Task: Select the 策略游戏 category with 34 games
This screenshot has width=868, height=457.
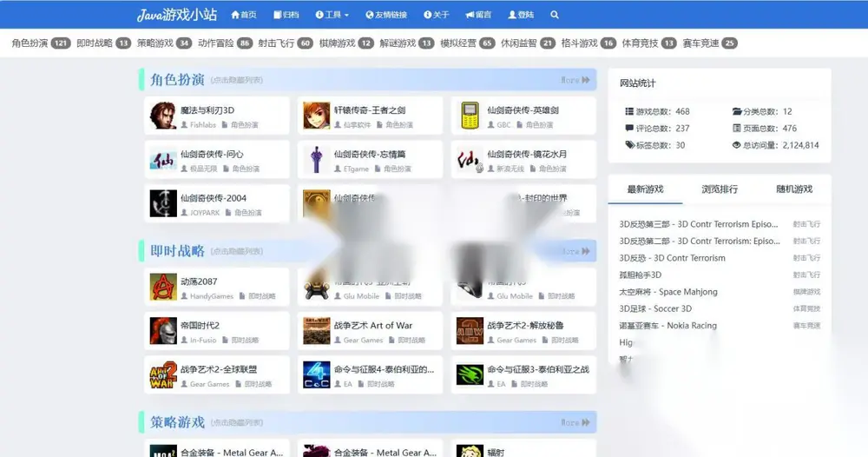Action: coord(164,43)
